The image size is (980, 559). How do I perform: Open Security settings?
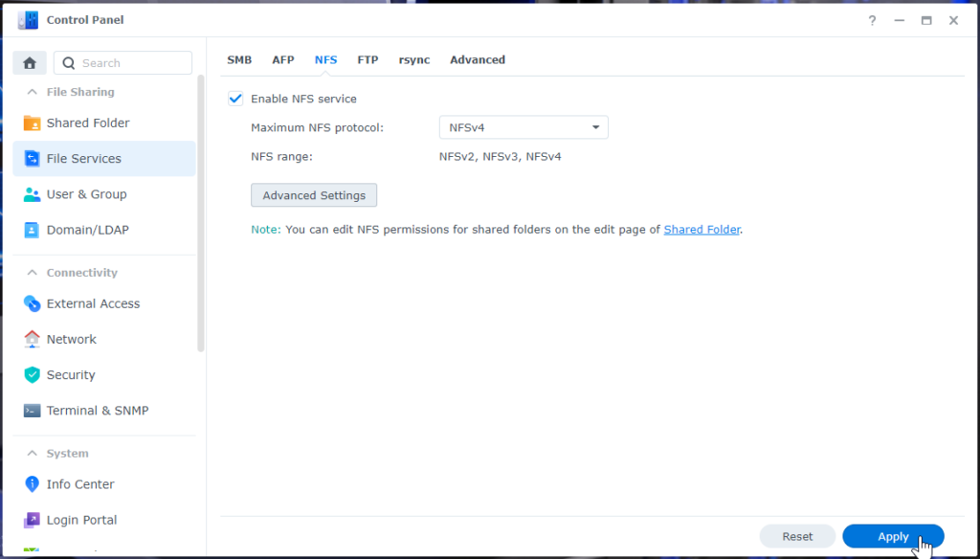pos(32,374)
